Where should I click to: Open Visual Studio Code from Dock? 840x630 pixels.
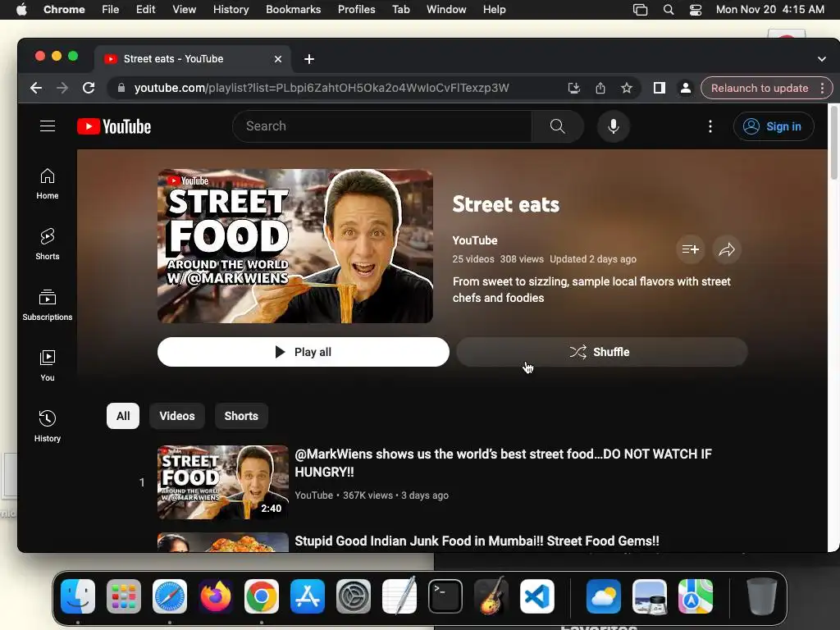coord(537,596)
